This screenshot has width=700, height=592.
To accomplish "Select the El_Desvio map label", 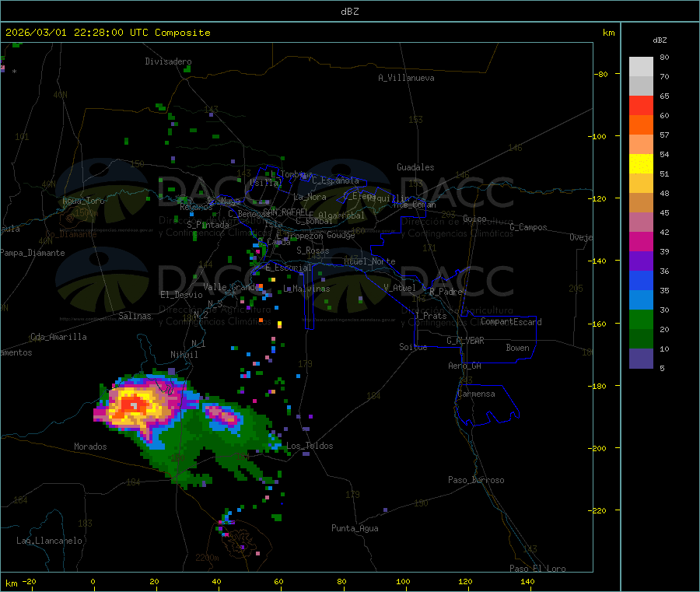I will click(182, 295).
